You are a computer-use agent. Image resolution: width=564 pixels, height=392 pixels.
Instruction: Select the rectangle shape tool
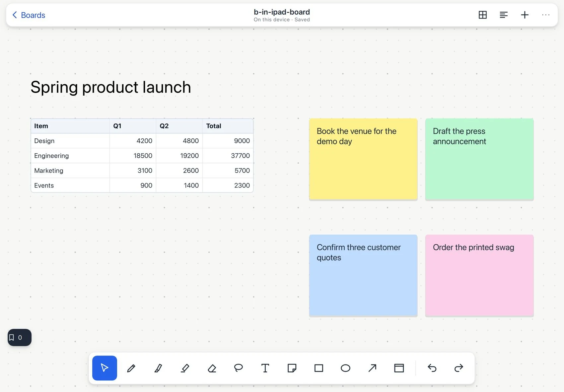(x=319, y=368)
